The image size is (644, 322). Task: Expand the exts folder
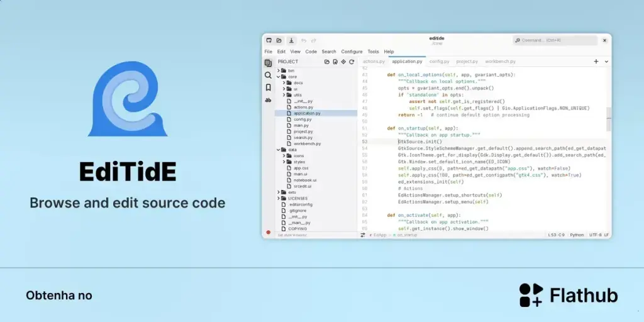pyautogui.click(x=279, y=192)
